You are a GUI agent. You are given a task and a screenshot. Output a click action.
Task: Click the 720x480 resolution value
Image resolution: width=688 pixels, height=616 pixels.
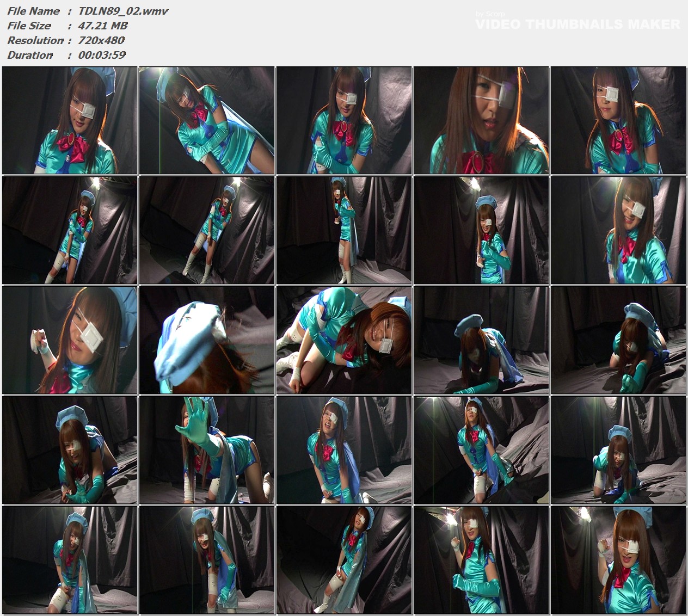(102, 40)
